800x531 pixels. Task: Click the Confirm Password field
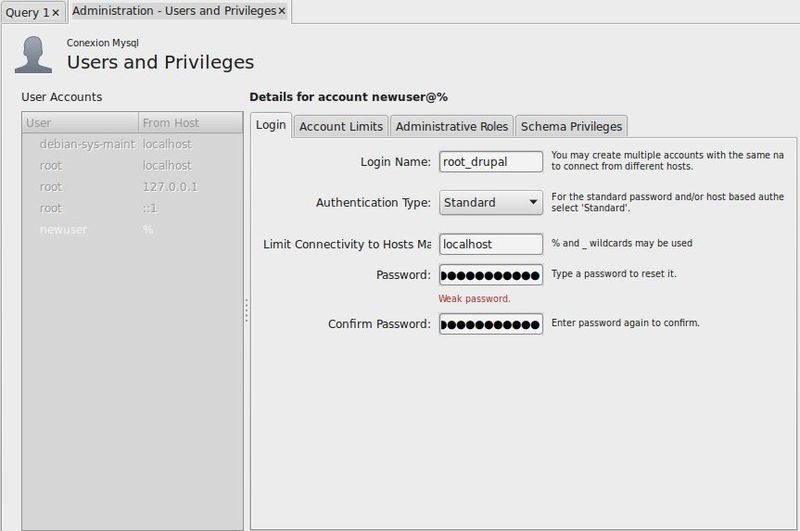tap(491, 324)
